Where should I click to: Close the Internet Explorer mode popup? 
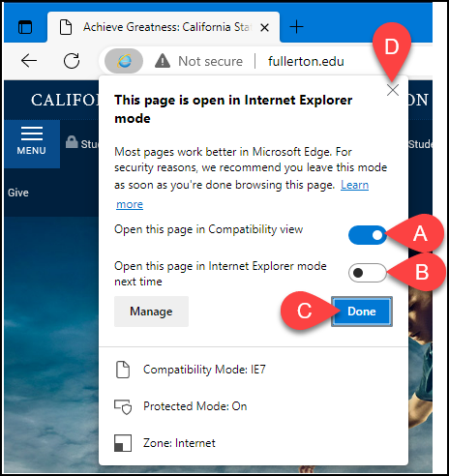point(393,90)
